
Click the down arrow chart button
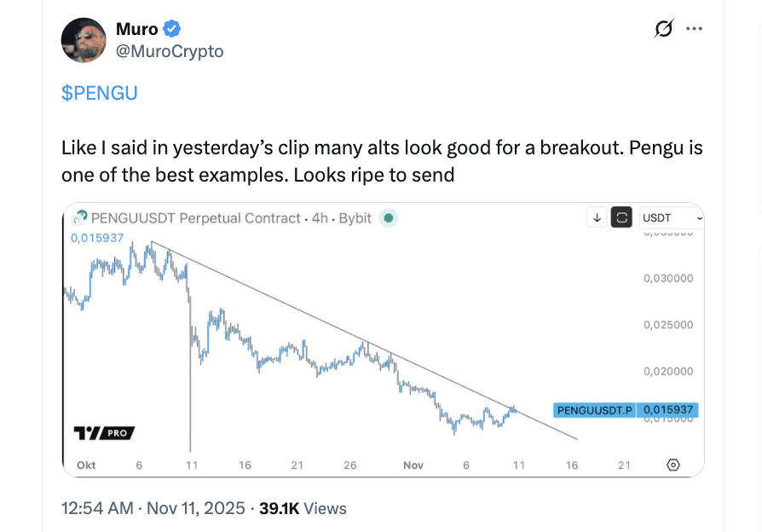pyautogui.click(x=597, y=217)
